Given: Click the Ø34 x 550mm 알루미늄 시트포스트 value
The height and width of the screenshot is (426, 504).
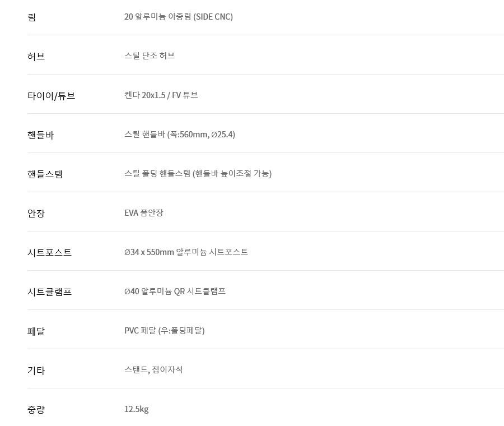Looking at the screenshot, I should click(186, 252).
